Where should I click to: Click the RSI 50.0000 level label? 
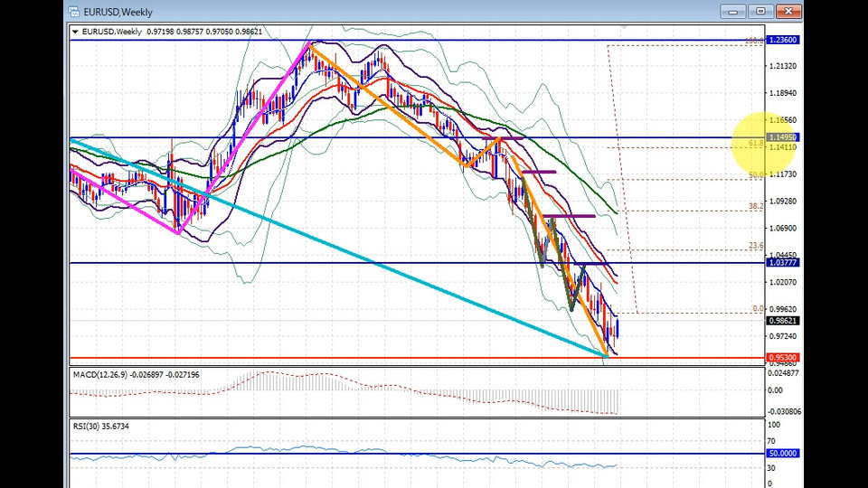783,453
